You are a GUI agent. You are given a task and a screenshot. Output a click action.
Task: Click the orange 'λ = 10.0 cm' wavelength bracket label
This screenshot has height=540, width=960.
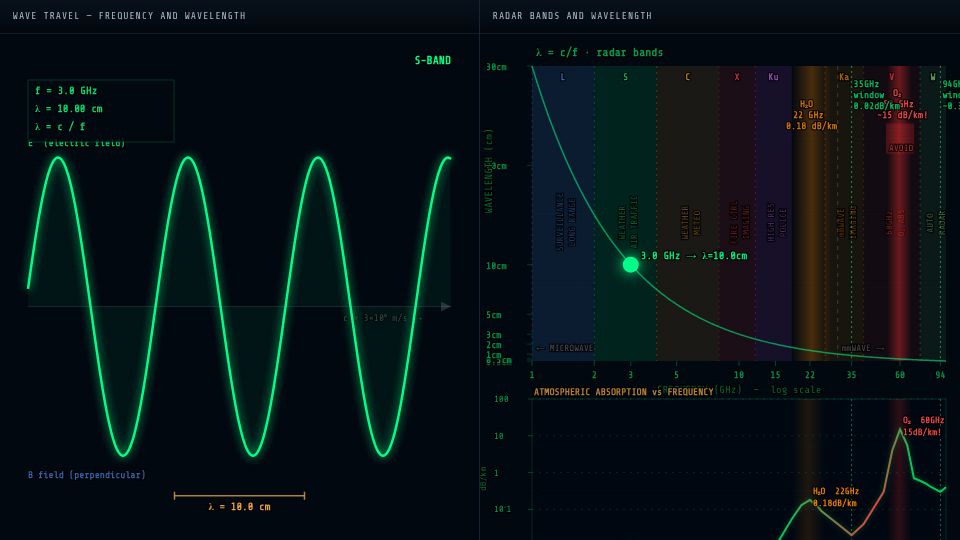[239, 506]
